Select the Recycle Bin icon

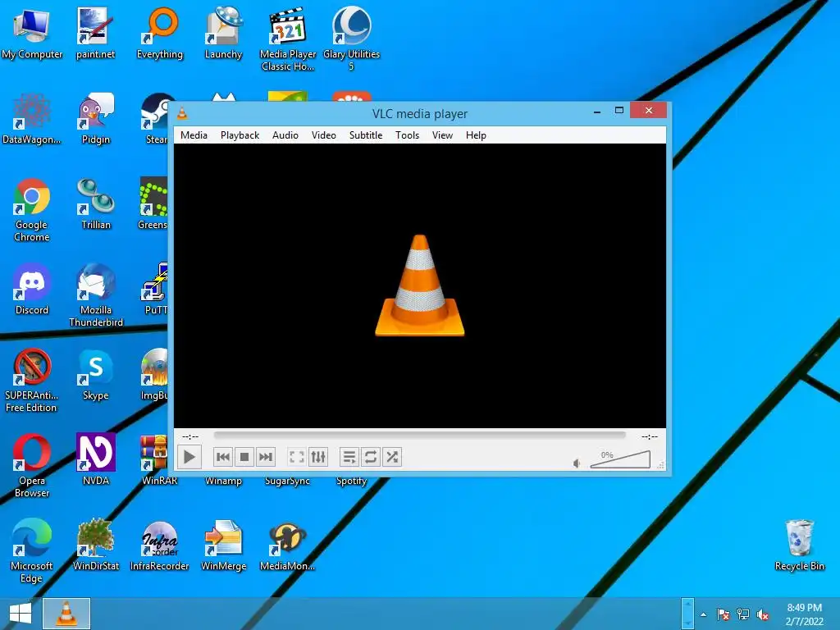tap(799, 545)
